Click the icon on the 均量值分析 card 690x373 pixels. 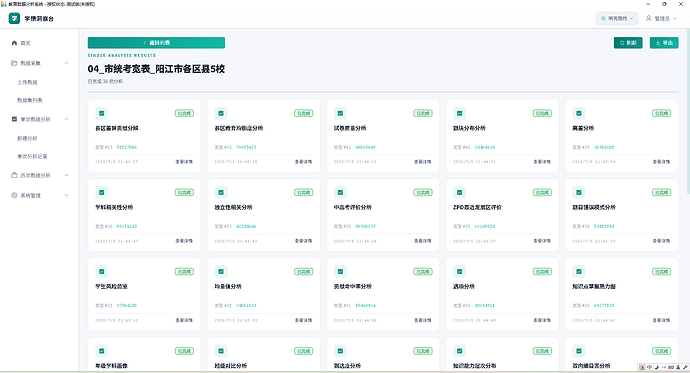(x=221, y=272)
